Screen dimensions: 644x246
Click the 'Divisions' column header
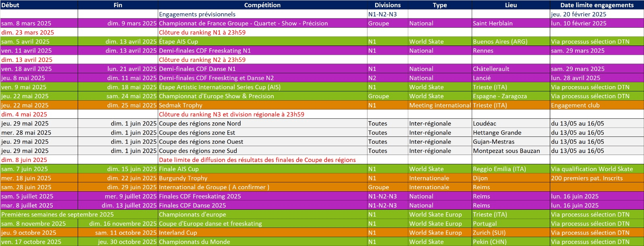388,5
